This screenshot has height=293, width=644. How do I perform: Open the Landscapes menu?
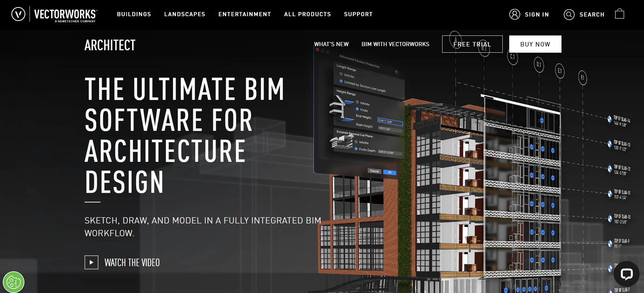[x=185, y=14]
